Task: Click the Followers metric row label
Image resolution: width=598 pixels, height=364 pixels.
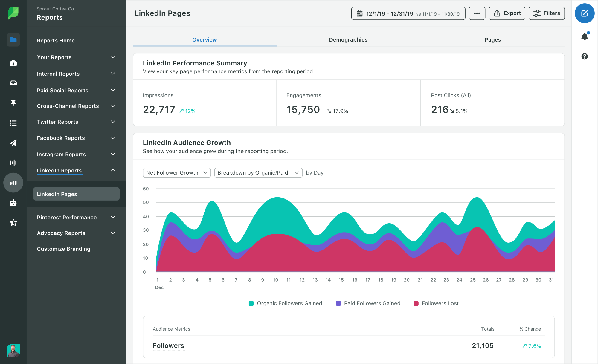Action: pos(168,346)
